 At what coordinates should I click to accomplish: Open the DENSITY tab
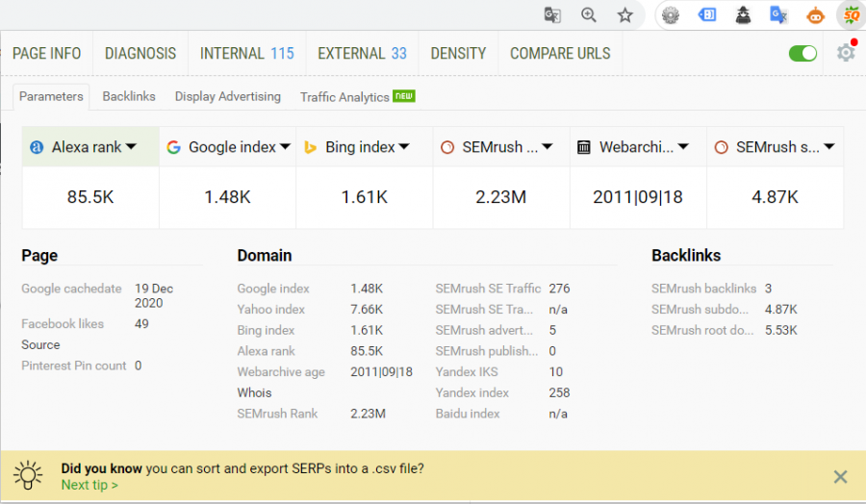(x=458, y=54)
